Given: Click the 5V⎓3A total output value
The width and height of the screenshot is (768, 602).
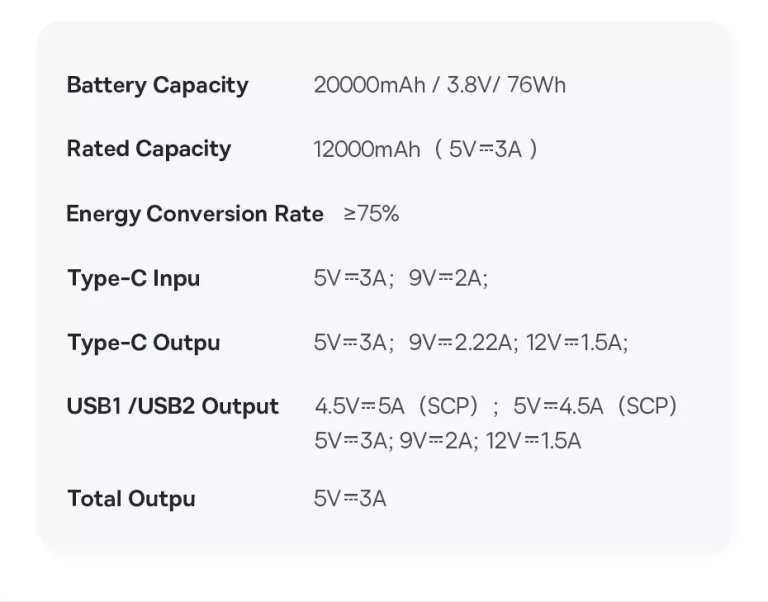Looking at the screenshot, I should click(x=349, y=499).
